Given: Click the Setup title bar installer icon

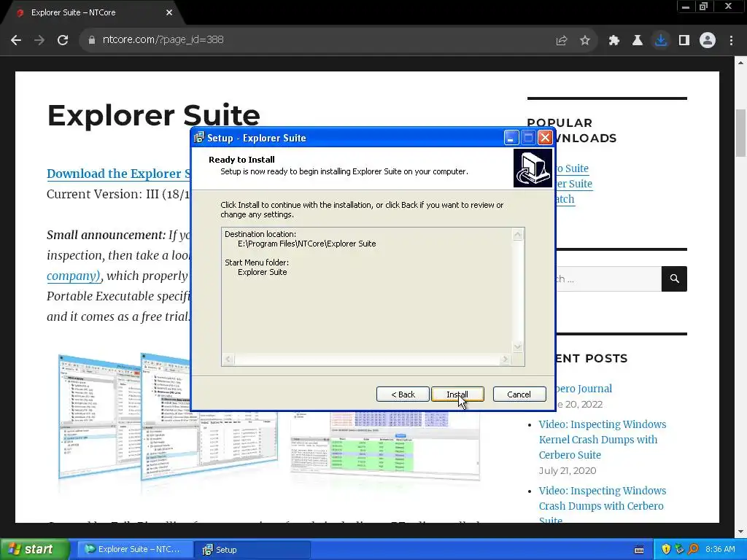Looking at the screenshot, I should pos(199,138).
